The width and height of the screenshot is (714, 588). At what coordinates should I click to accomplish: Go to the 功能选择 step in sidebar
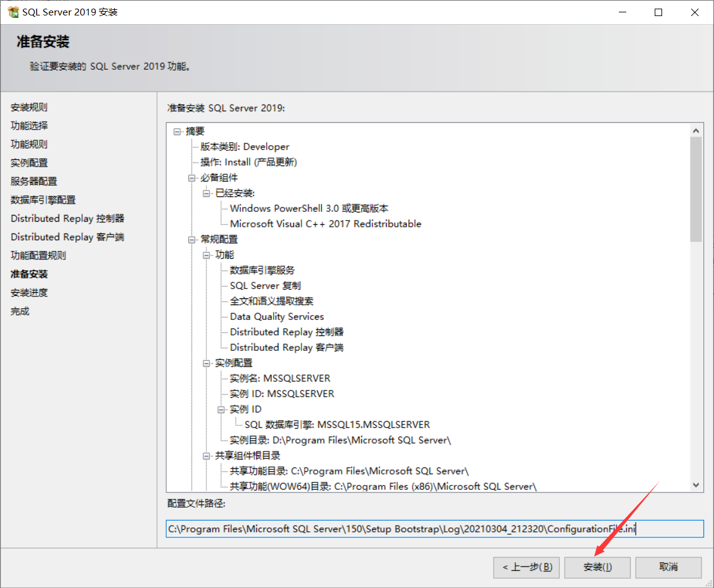tap(29, 126)
